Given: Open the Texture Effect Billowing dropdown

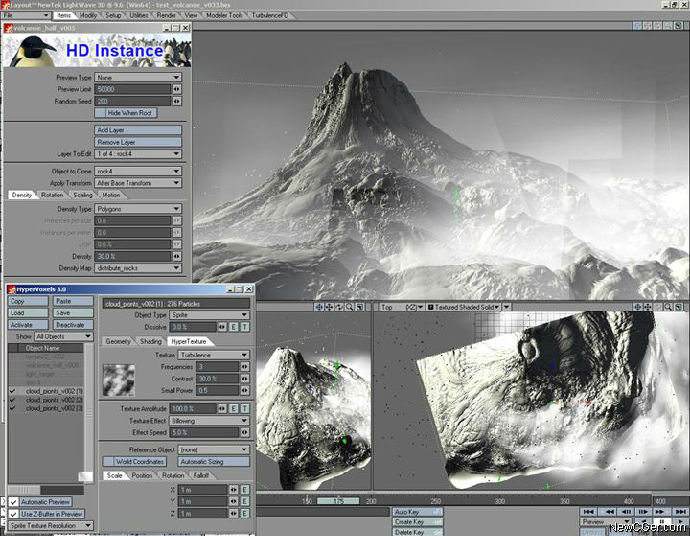Looking at the screenshot, I should (209, 421).
